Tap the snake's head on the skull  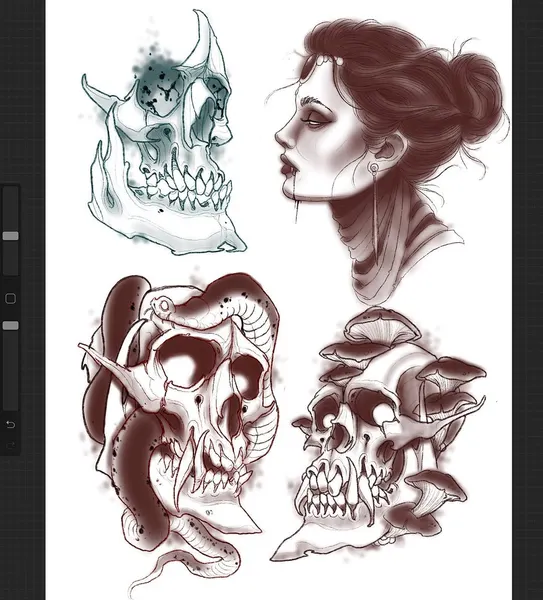coord(162,306)
